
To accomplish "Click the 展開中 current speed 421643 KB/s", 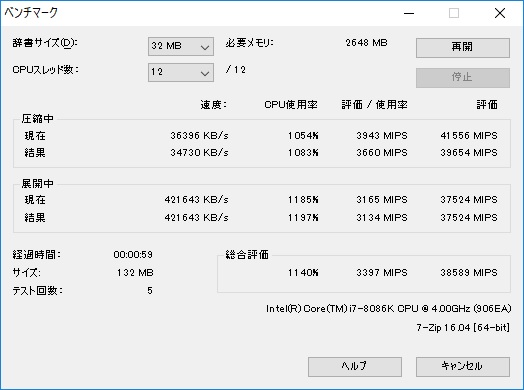I will (196, 200).
